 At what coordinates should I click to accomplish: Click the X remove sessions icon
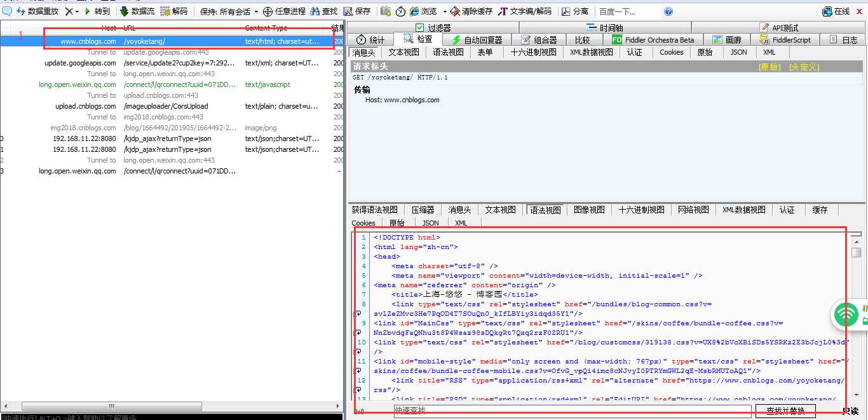[x=69, y=11]
